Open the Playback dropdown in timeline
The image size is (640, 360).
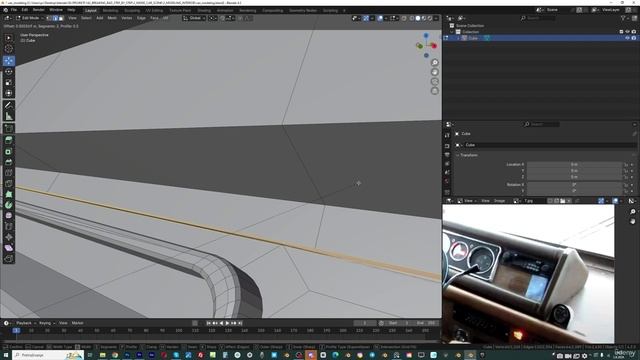pyautogui.click(x=25, y=323)
